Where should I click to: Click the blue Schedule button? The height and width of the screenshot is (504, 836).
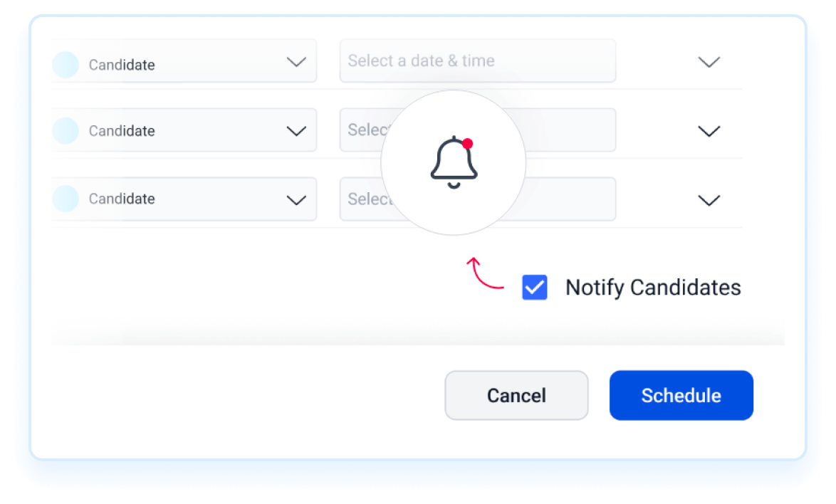(681, 395)
